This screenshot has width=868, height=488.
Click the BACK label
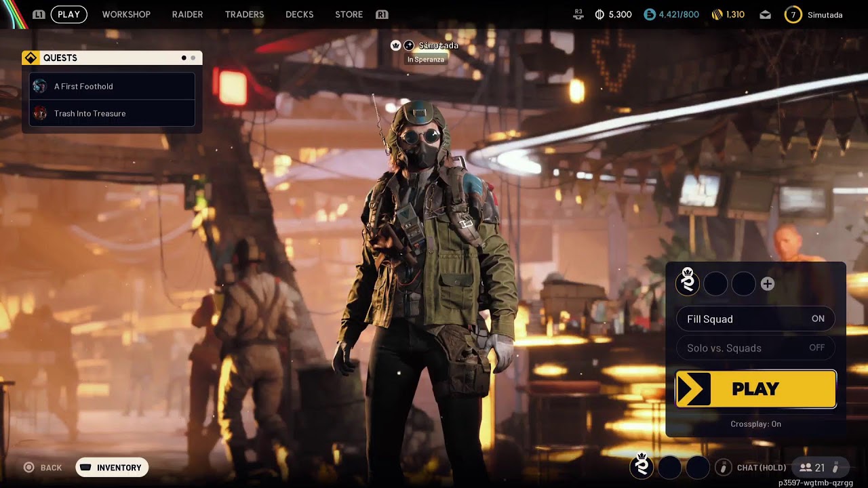tap(51, 468)
